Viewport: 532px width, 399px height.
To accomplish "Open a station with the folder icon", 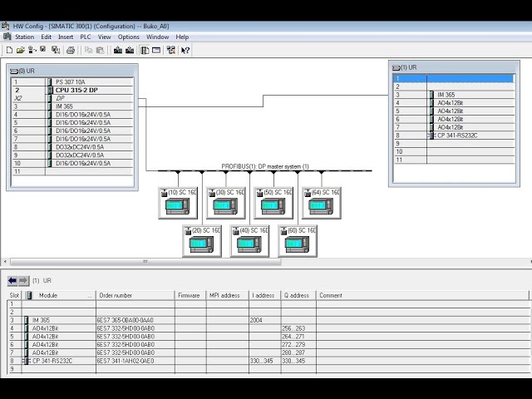I will [x=20, y=50].
